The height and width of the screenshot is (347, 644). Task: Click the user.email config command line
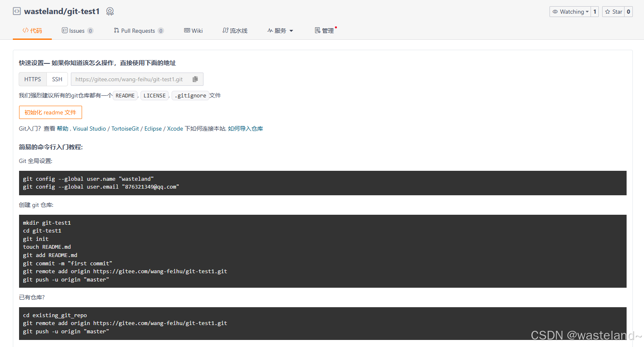click(101, 187)
